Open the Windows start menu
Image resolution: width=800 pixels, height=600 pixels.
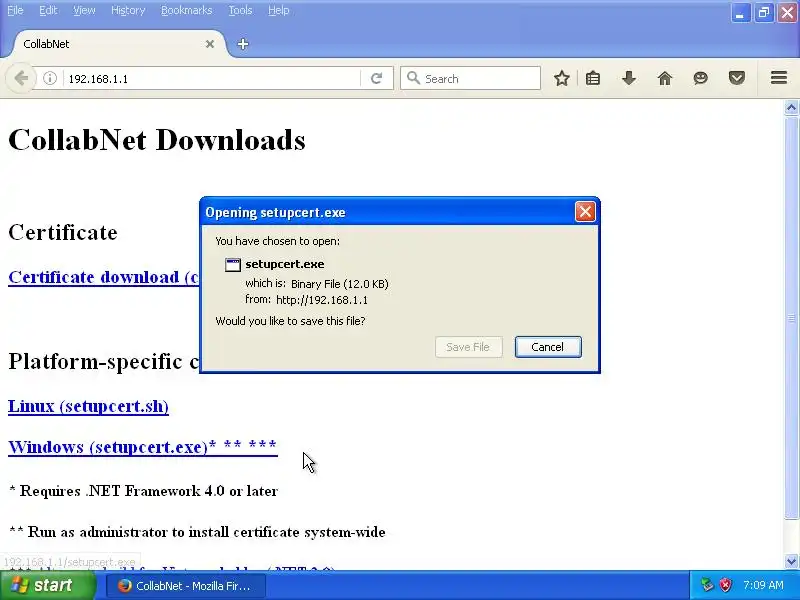48,585
